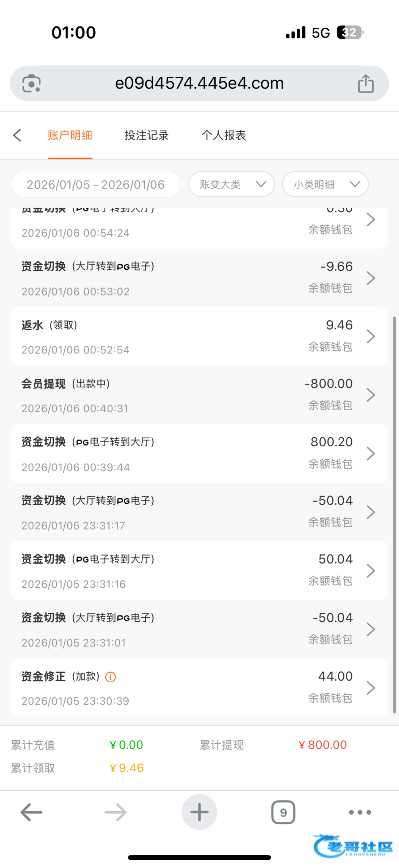The image size is (399, 868).
Task: Open a new tab with plus button
Action: click(x=199, y=812)
